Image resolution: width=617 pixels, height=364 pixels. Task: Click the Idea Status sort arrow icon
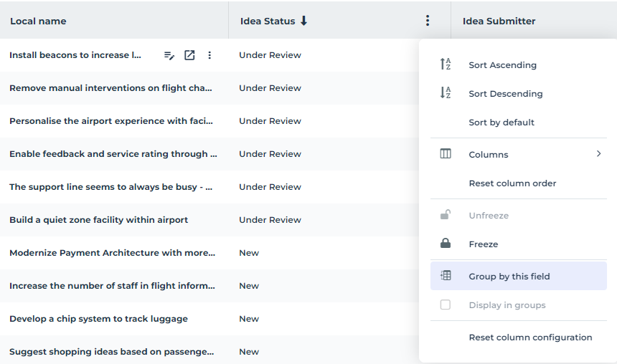click(303, 21)
